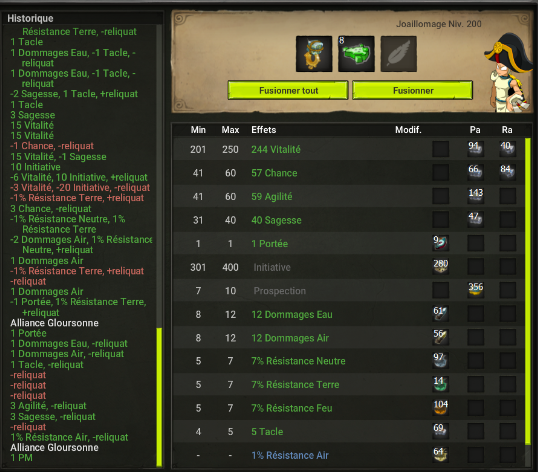Pick the Dommages Eau rune showing 61
This screenshot has height=472, width=538.
coord(441,314)
